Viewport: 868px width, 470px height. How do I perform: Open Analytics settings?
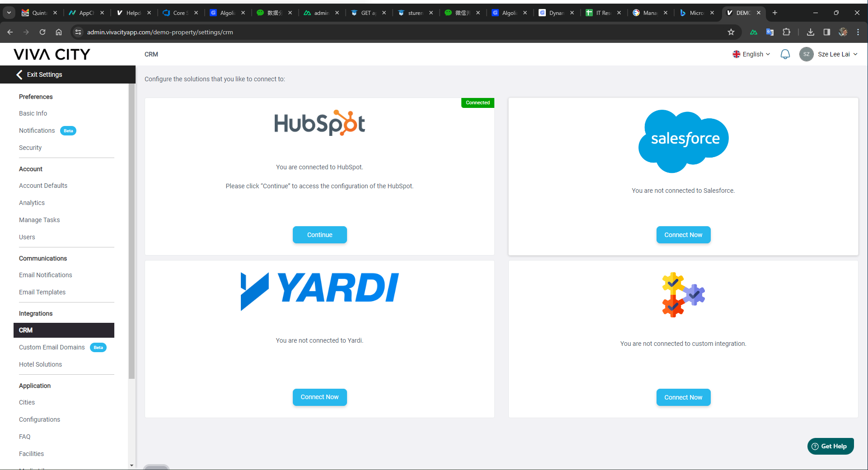(x=32, y=203)
